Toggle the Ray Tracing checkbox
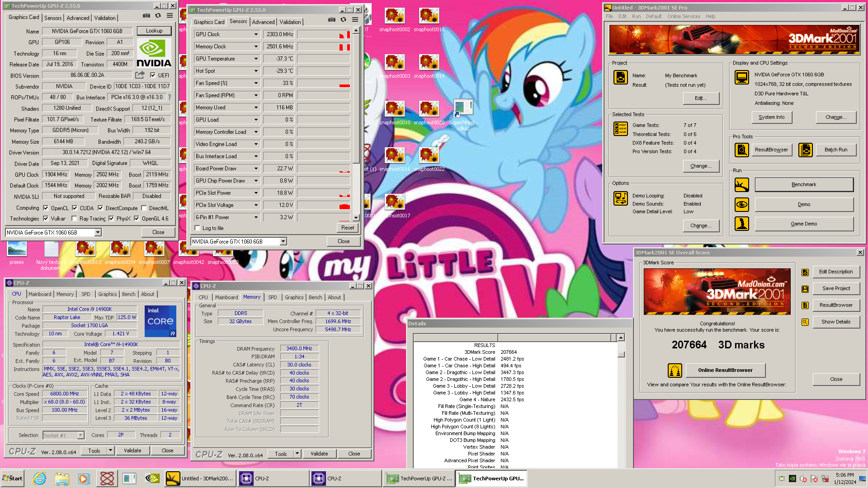 click(74, 219)
